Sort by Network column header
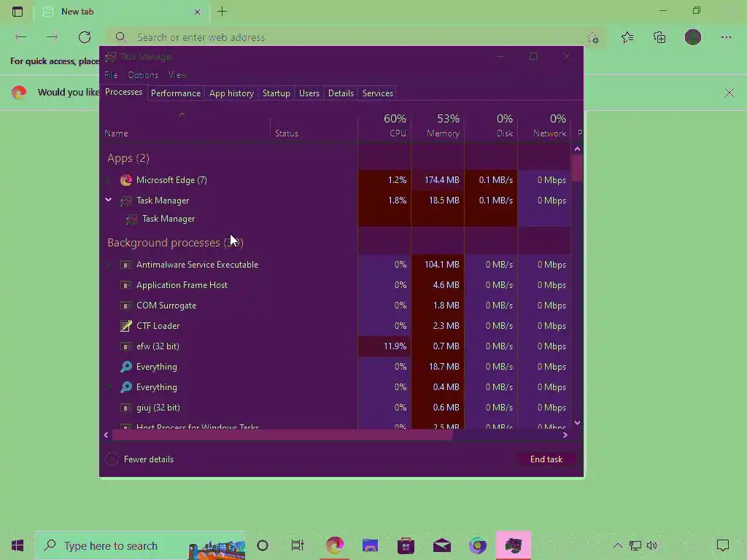The image size is (747, 560). click(x=544, y=125)
